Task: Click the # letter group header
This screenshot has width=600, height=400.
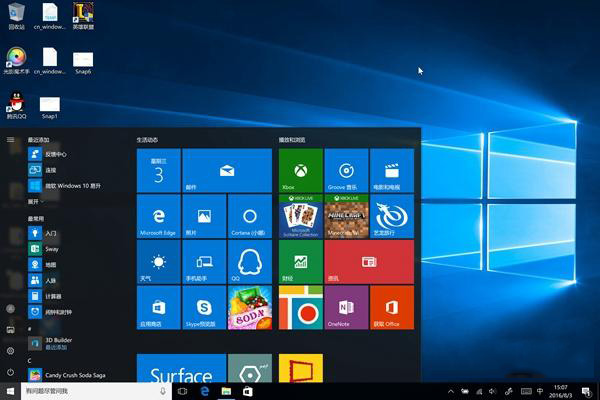Action: 29,329
